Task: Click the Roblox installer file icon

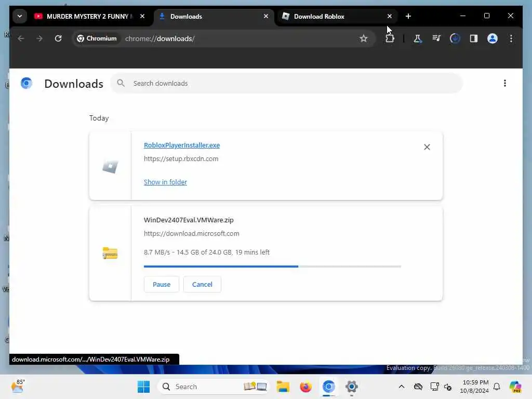Action: click(110, 167)
